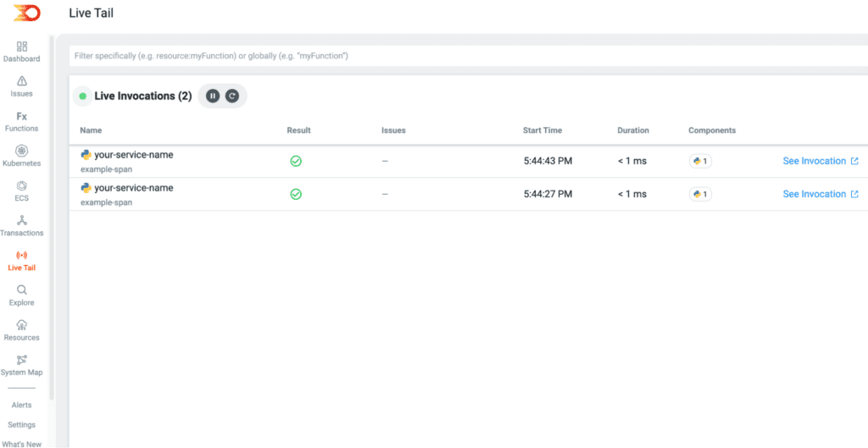Screen dimensions: 868x448
Task: Click start time 5:44:27 PM
Action: coord(548,194)
